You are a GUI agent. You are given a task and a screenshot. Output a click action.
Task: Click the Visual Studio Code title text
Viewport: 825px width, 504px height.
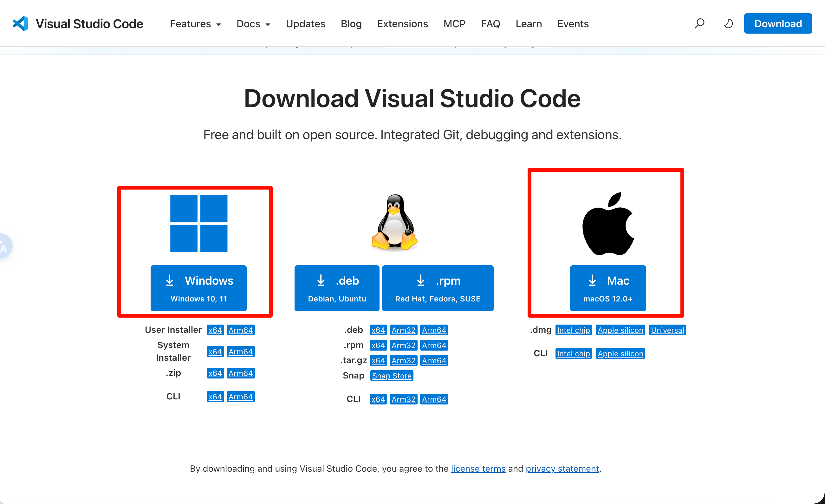click(x=89, y=24)
